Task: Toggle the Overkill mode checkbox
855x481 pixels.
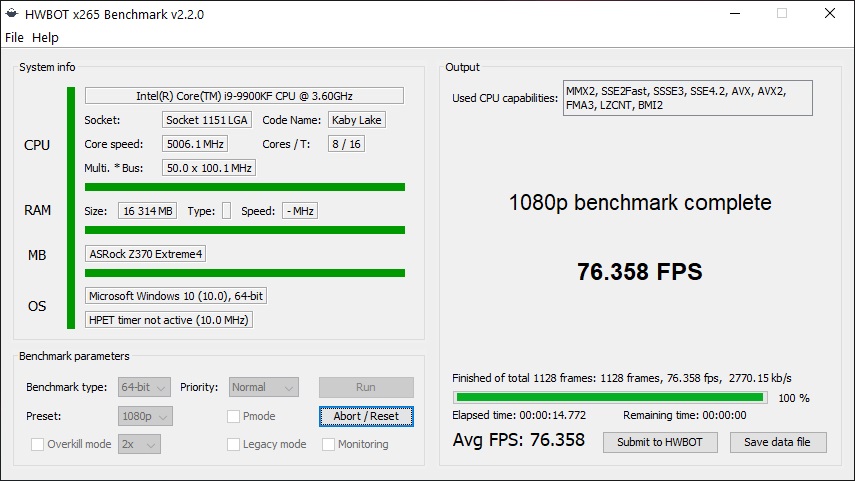Action: pos(38,444)
